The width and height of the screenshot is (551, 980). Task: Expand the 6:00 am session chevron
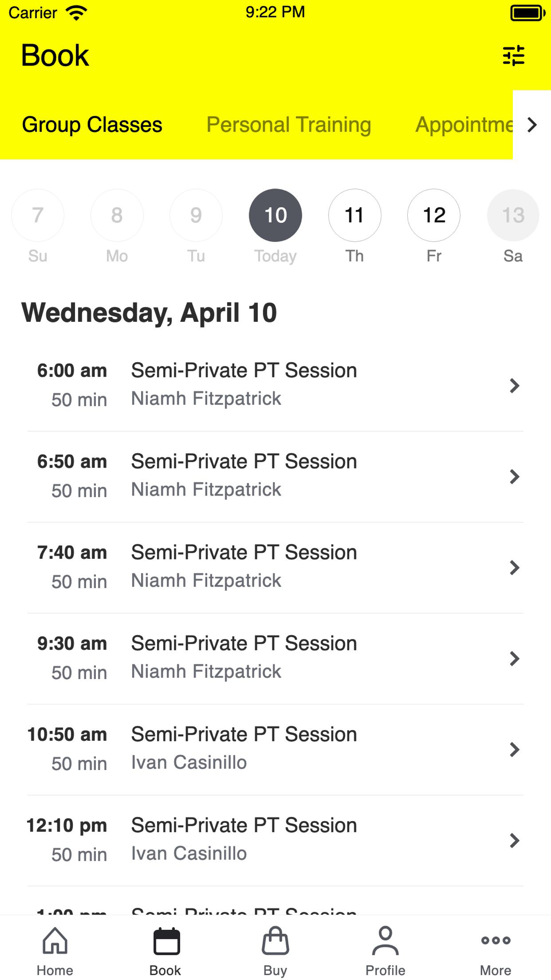514,386
